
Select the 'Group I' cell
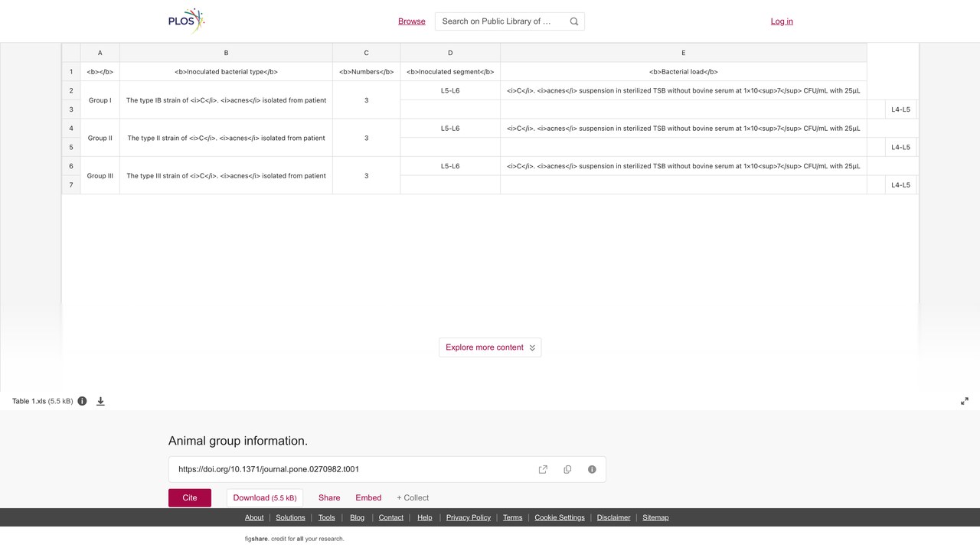[x=100, y=100]
